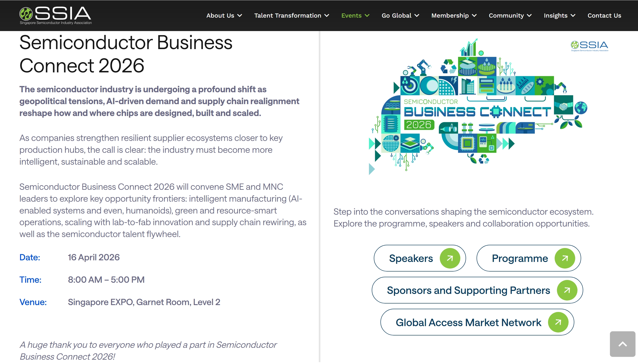Click the bold paragraph starting 'The semiconductor industry is undergoing'

159,101
